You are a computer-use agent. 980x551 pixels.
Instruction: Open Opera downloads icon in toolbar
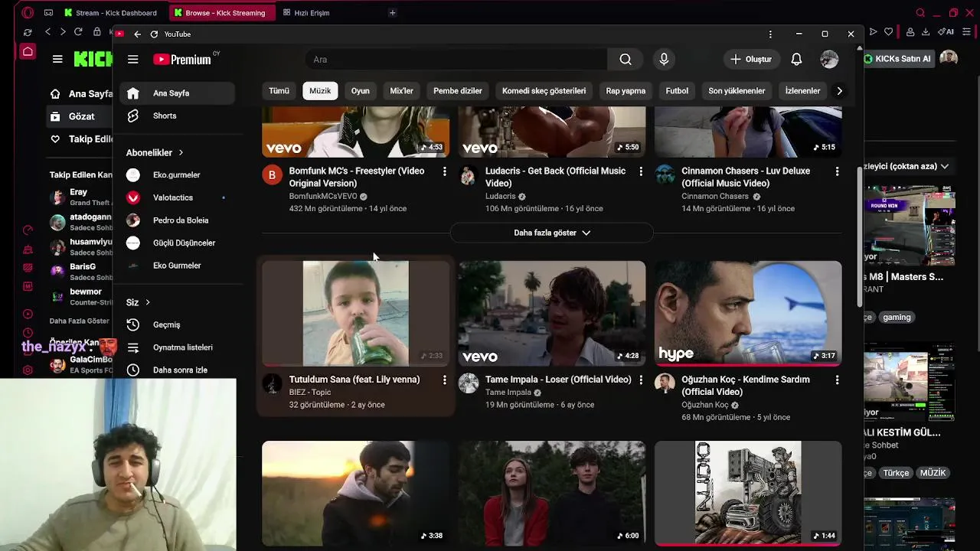pyautogui.click(x=925, y=32)
